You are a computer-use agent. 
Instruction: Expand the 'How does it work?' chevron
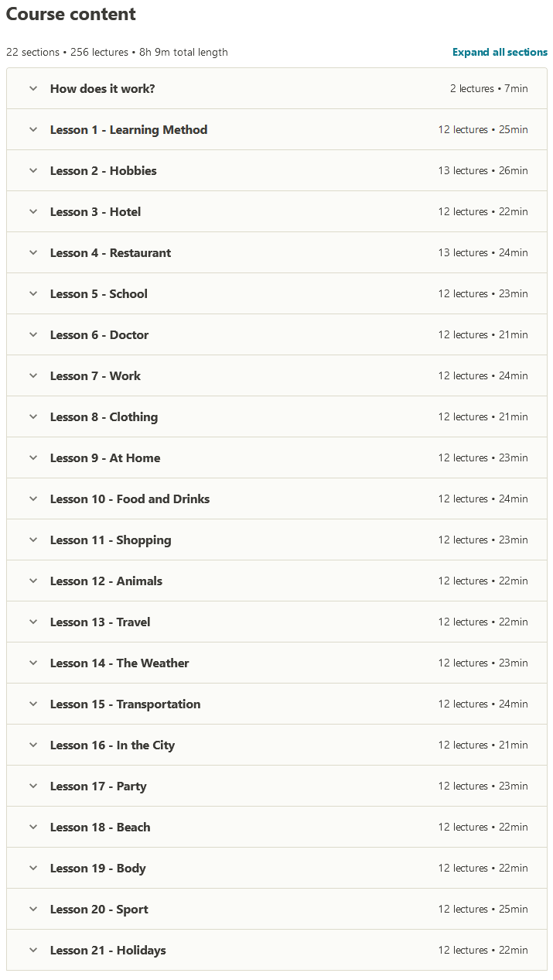tap(33, 88)
